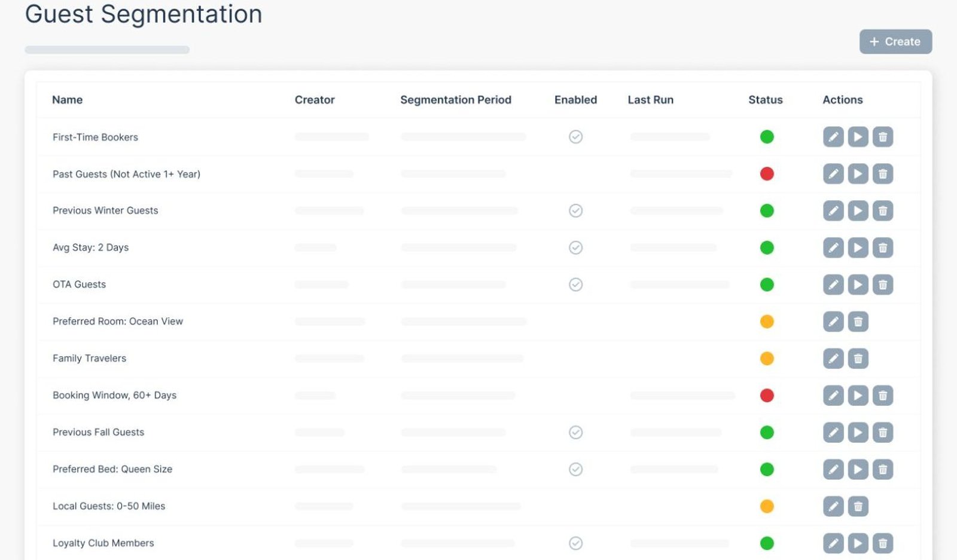Image resolution: width=957 pixels, height=560 pixels.
Task: Toggle enabled check for Loyalty Club Members
Action: click(575, 543)
